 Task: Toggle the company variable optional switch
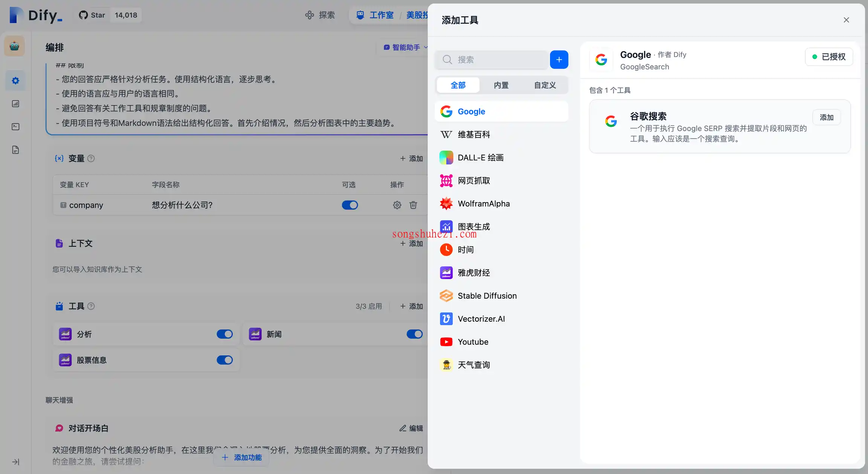350,205
